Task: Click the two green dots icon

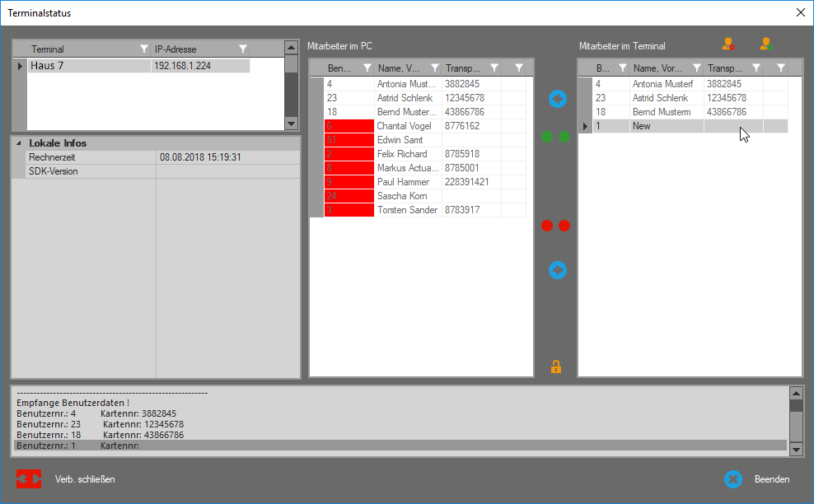Action: click(556, 137)
